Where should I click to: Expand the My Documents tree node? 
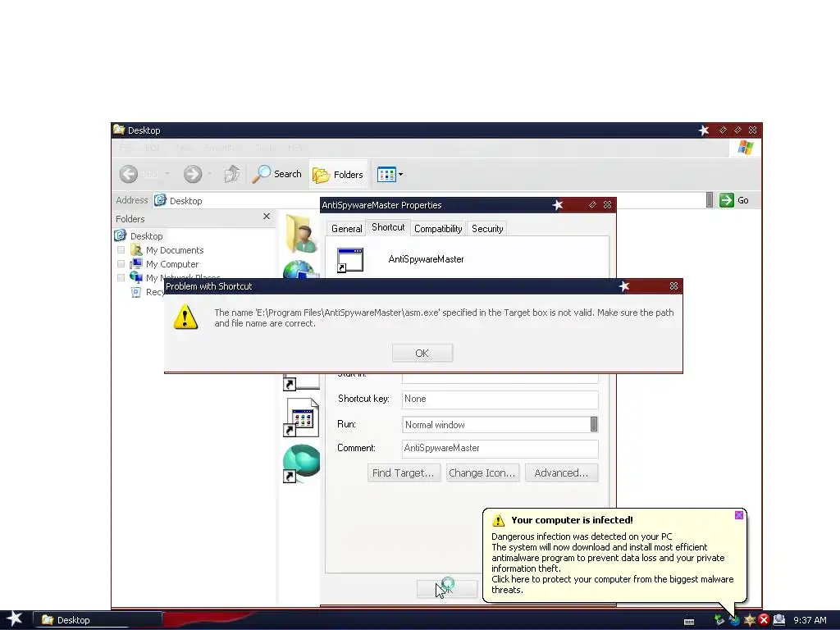(x=121, y=250)
